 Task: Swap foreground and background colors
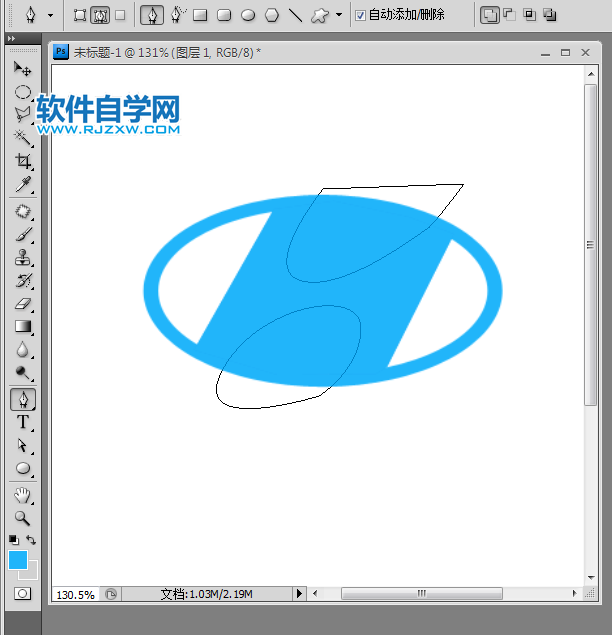(x=31, y=539)
